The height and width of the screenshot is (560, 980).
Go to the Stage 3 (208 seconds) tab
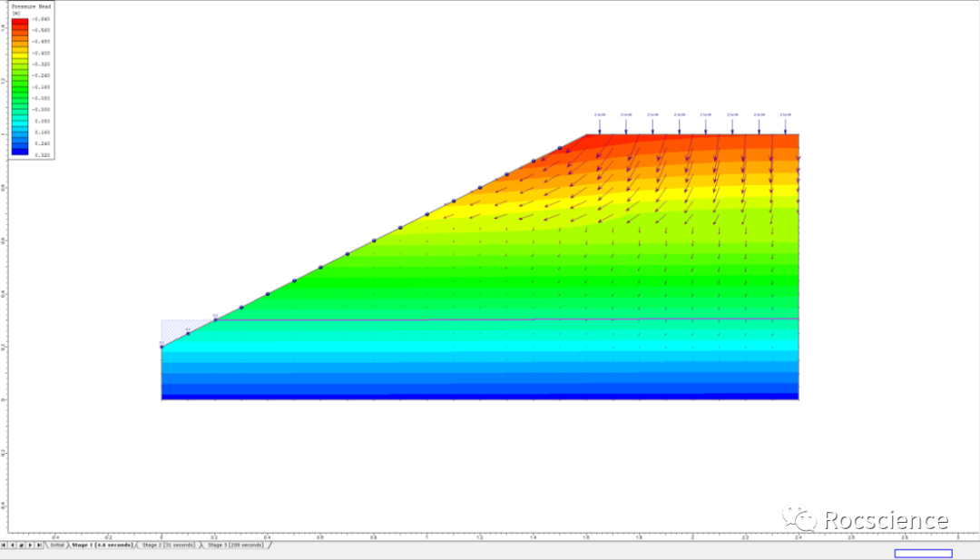235,545
